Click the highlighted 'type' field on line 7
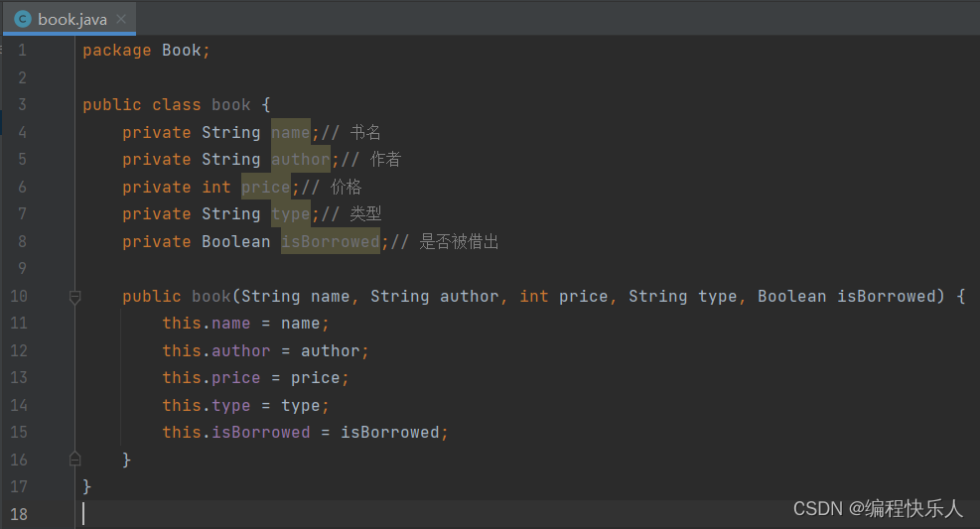 (x=291, y=213)
